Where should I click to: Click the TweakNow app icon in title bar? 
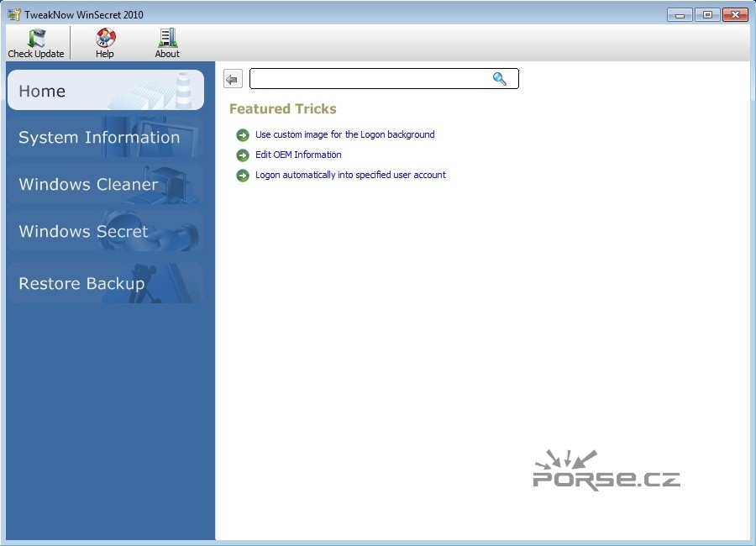(14, 14)
